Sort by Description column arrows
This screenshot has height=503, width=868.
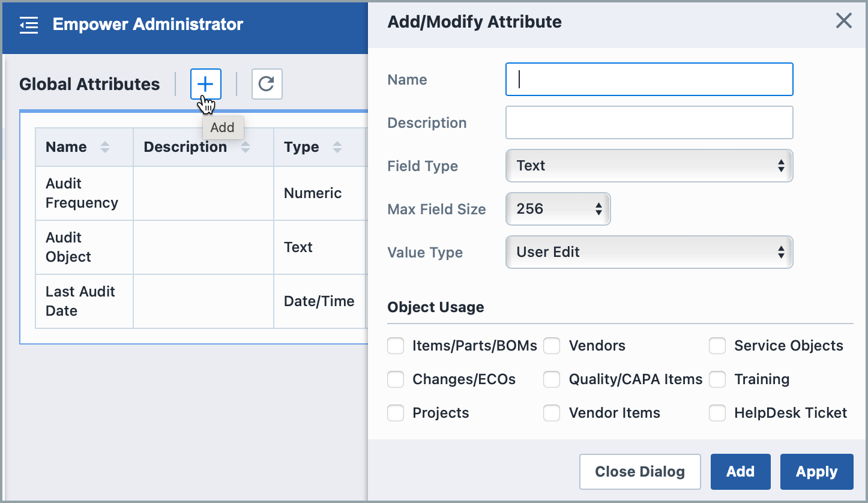tap(246, 147)
